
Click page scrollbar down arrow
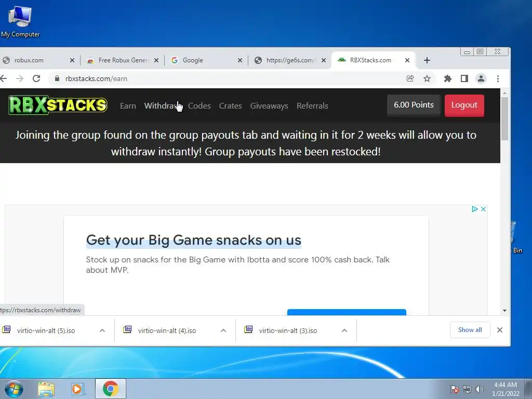coord(504,311)
